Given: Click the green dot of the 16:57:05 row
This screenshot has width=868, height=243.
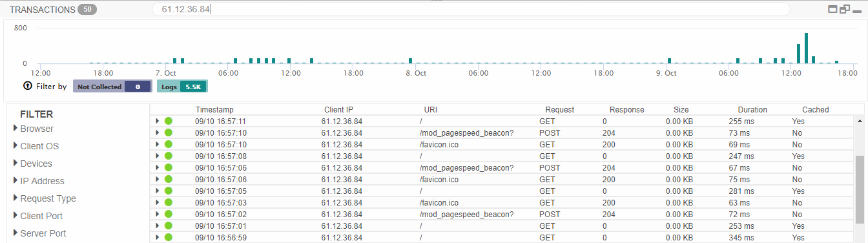Looking at the screenshot, I should pyautogui.click(x=169, y=191).
